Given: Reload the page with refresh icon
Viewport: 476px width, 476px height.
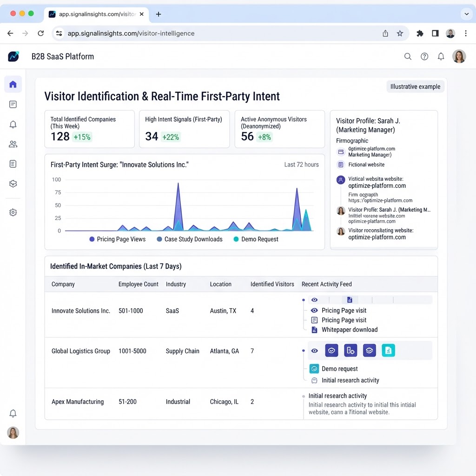Looking at the screenshot, I should (x=41, y=33).
